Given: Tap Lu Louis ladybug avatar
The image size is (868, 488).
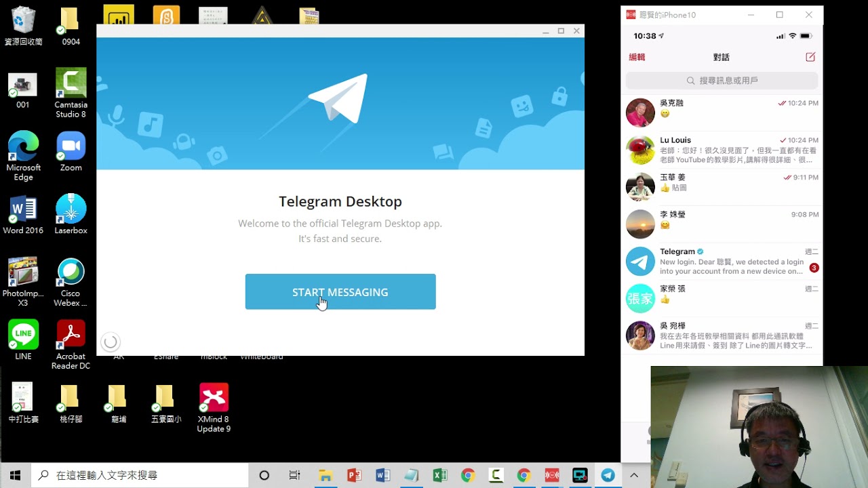Looking at the screenshot, I should coord(640,150).
